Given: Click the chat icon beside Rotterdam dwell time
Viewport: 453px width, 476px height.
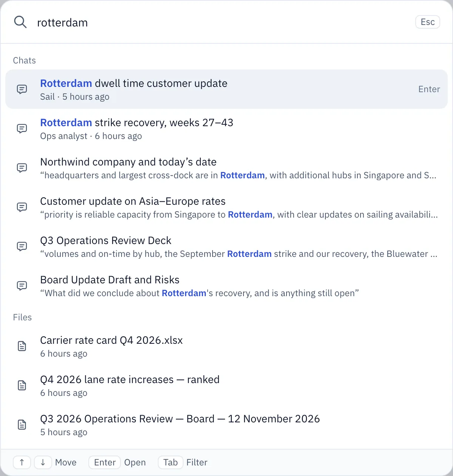Looking at the screenshot, I should pos(22,89).
